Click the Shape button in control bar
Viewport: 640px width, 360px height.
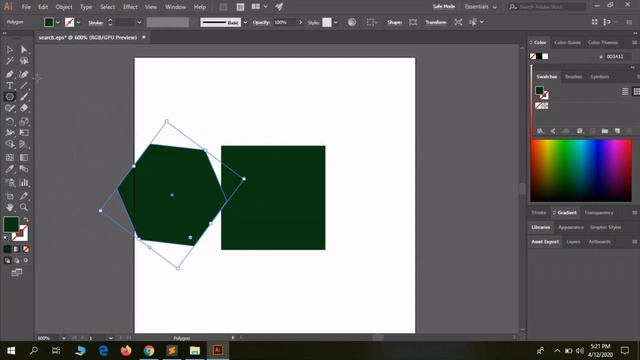coord(394,22)
